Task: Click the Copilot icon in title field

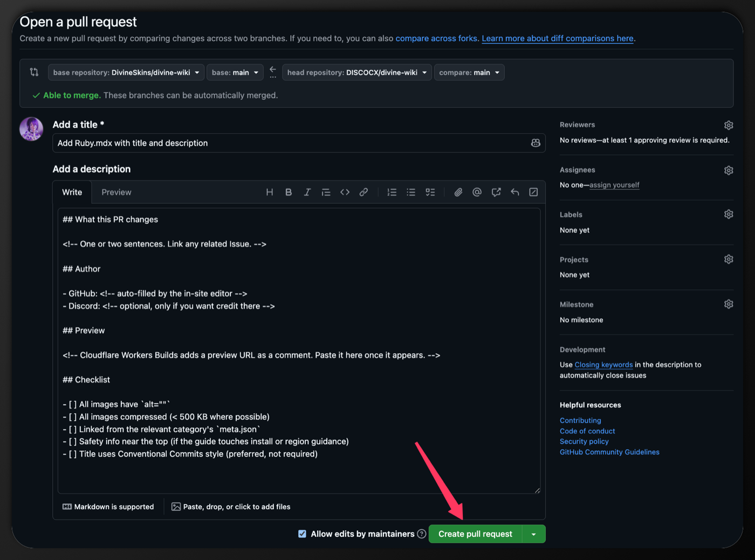Action: tap(536, 143)
